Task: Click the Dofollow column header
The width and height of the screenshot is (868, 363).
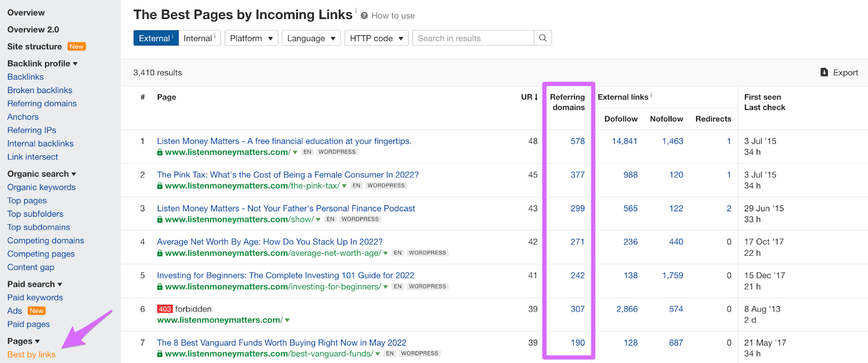Action: (621, 119)
